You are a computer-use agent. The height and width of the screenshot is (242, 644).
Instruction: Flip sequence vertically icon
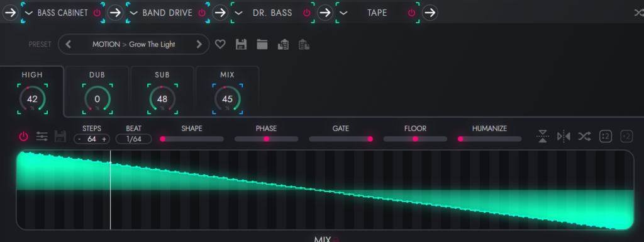tap(543, 136)
